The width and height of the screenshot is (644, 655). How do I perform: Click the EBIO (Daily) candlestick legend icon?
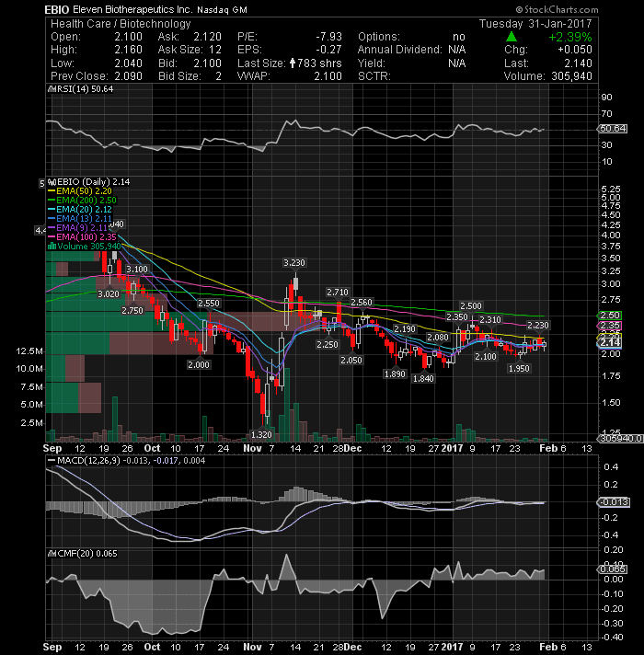52,182
